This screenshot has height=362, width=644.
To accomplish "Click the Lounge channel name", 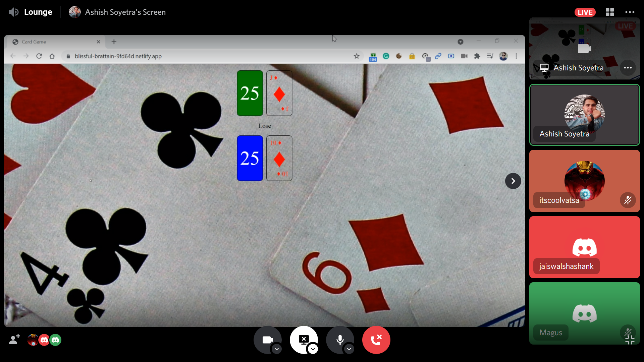I will point(38,12).
